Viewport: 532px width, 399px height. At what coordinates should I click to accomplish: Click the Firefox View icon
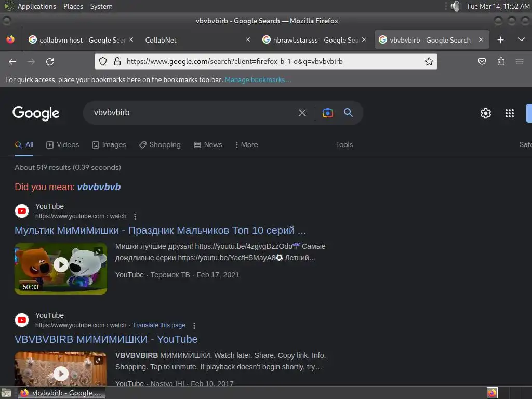[10, 39]
